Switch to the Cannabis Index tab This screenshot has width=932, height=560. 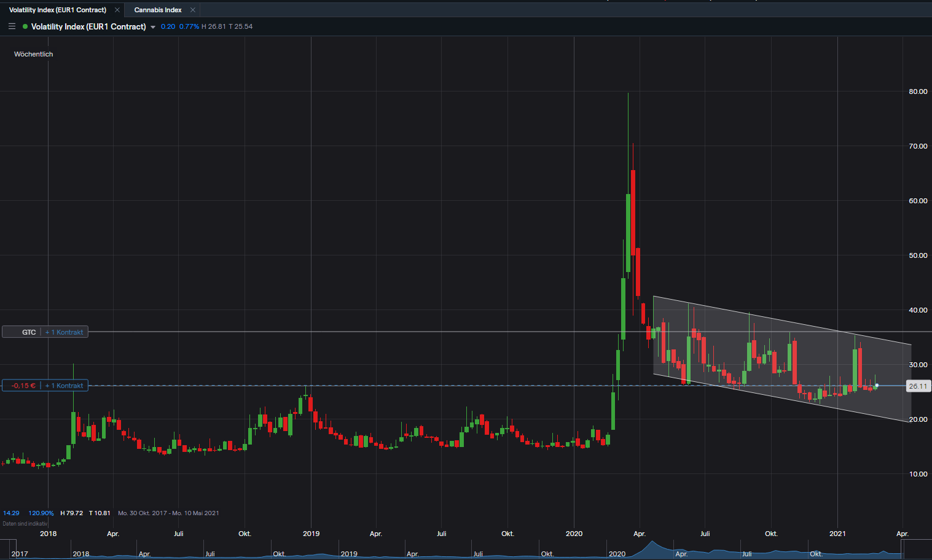pos(158,10)
